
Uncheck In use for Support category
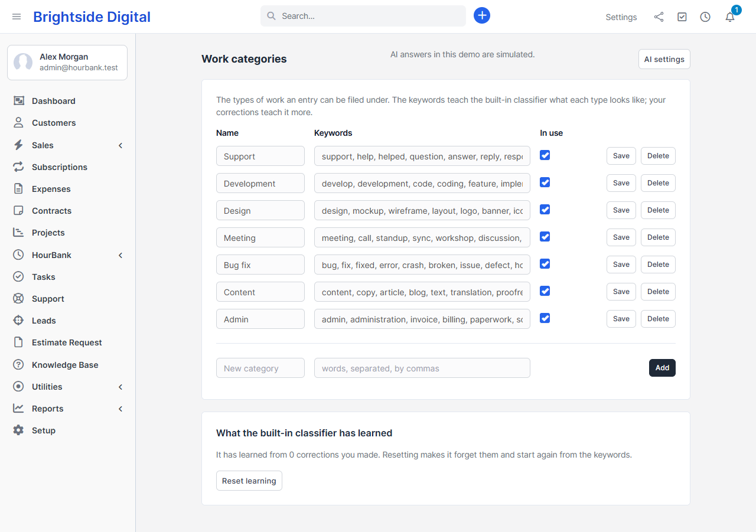point(545,155)
